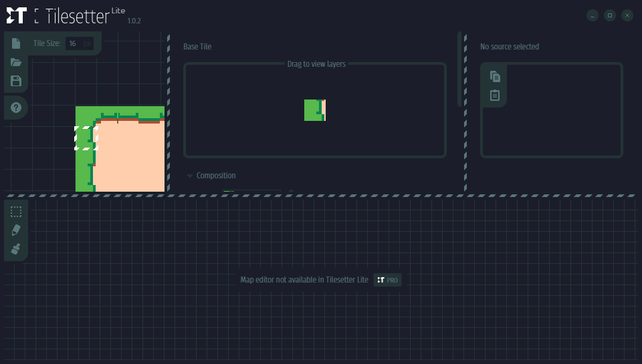Viewport: 642px width, 364px height.
Task: Click the green slider under Composition
Action: pos(229,191)
